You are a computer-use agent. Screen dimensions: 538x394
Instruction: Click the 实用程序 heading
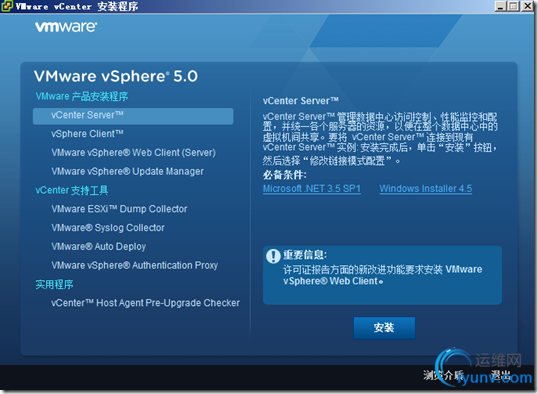click(x=54, y=285)
